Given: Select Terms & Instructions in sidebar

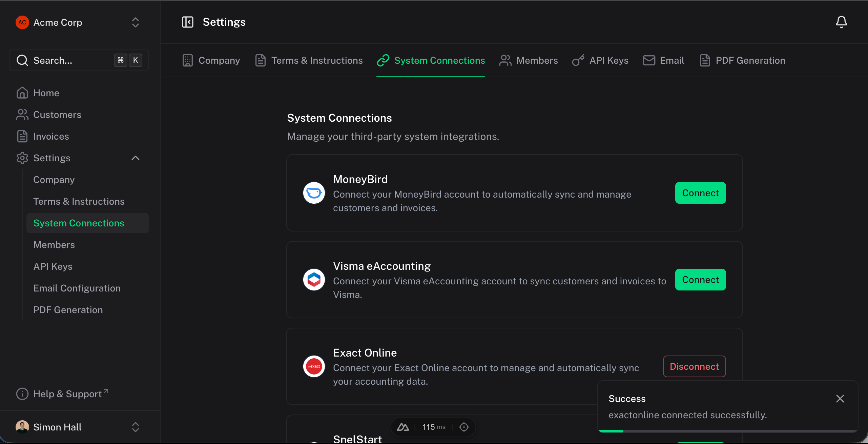Looking at the screenshot, I should click(88, 201).
